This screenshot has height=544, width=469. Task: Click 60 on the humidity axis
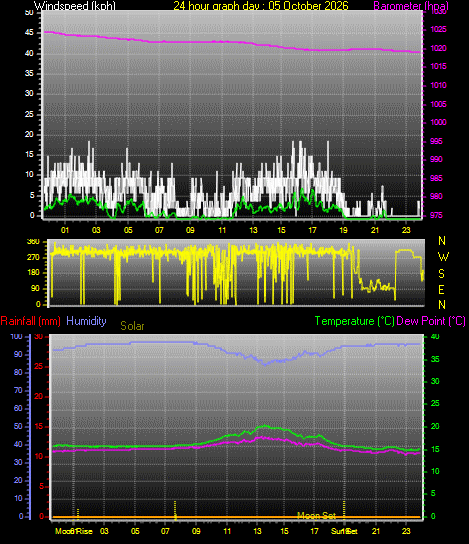click(18, 408)
